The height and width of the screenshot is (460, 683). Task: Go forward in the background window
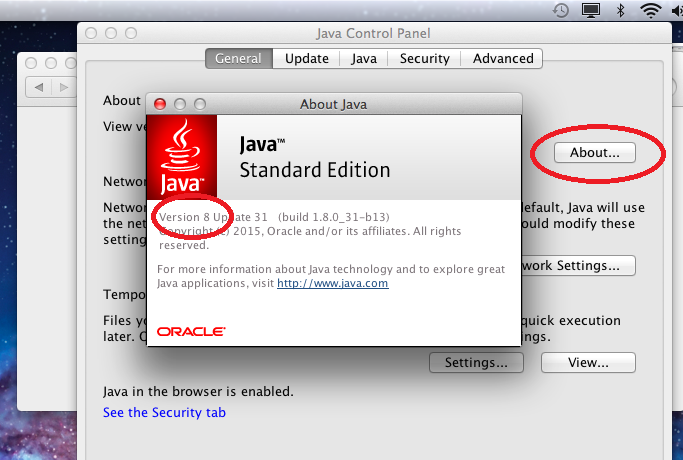tap(64, 87)
